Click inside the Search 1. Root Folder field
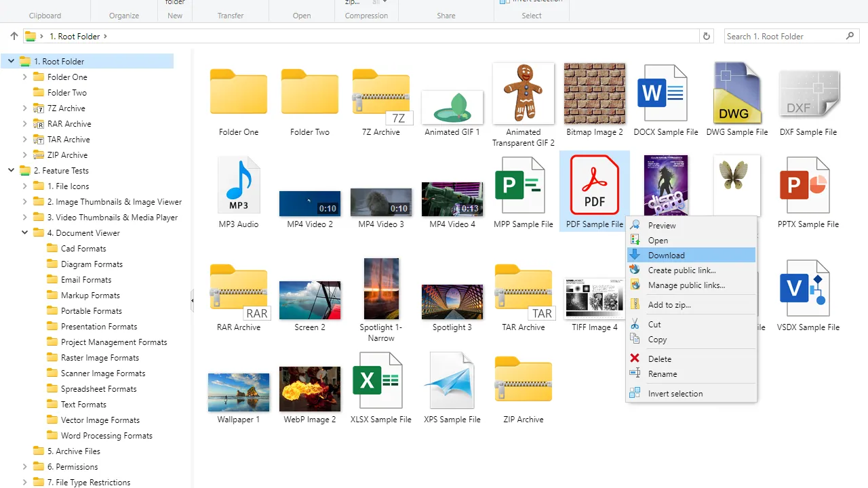 click(x=783, y=37)
